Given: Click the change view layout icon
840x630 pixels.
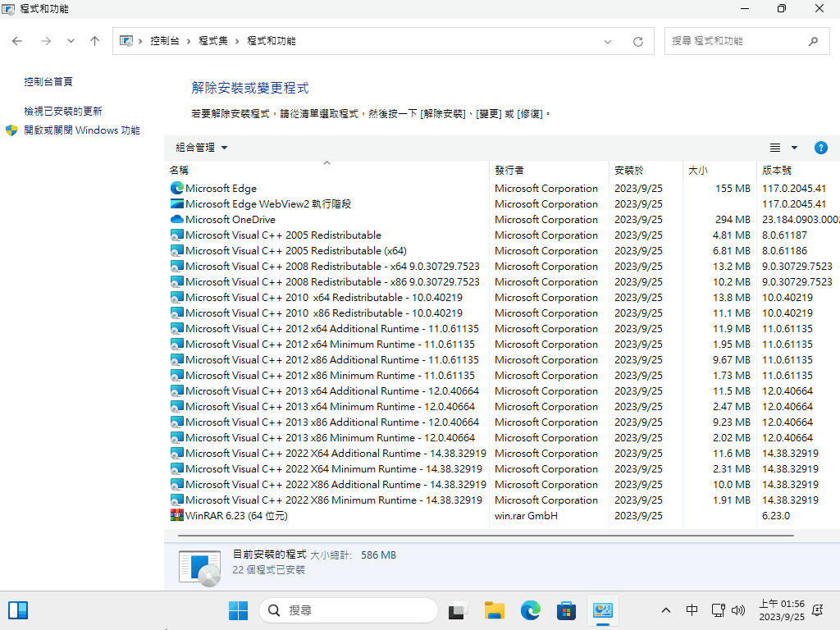Looking at the screenshot, I should point(775,148).
